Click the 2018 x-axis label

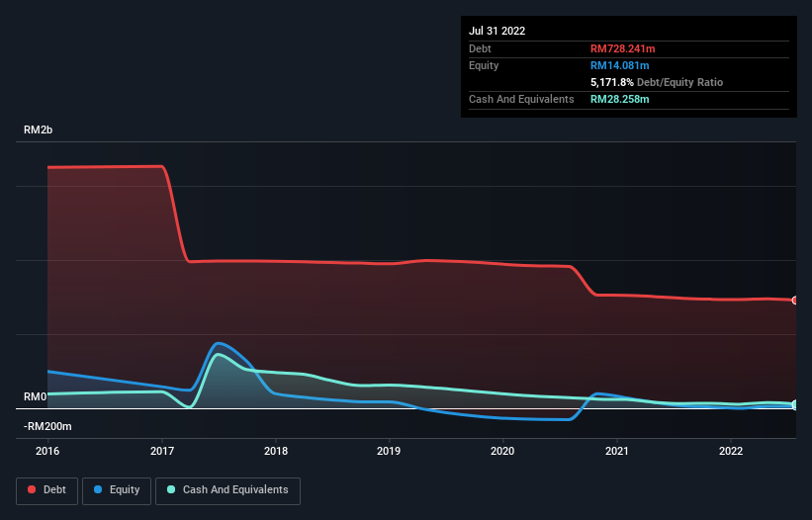coord(276,451)
